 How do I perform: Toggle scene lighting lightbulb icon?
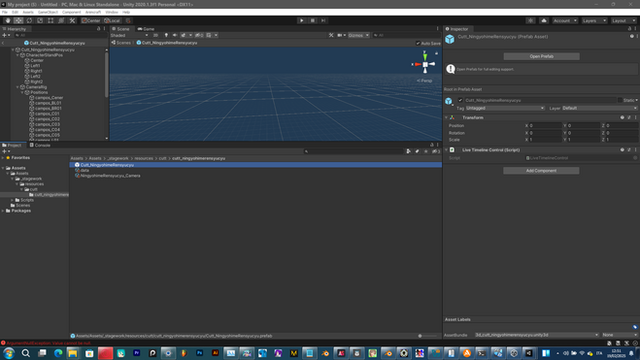tap(166, 35)
